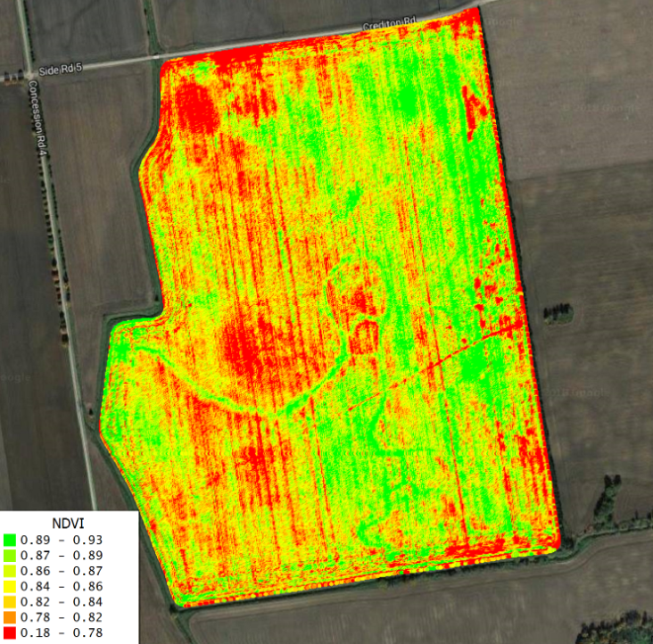The width and height of the screenshot is (653, 644).
Task: Click the "0.87 - 0.89" range text
Action: click(61, 555)
